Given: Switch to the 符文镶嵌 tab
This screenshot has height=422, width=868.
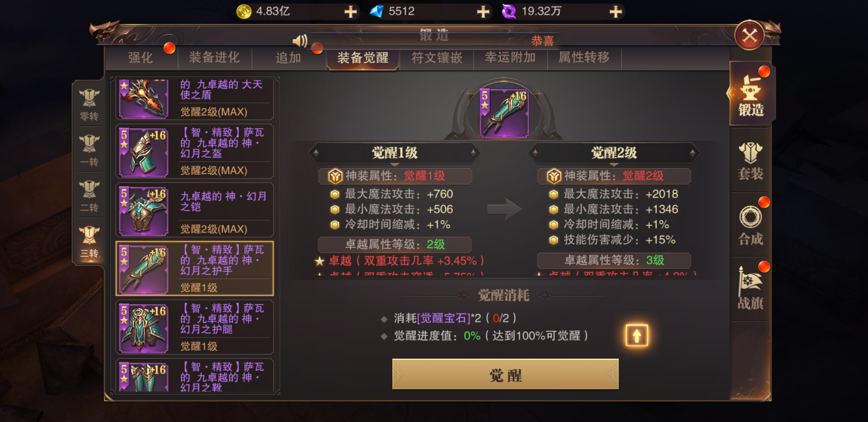Looking at the screenshot, I should pyautogui.click(x=437, y=58).
